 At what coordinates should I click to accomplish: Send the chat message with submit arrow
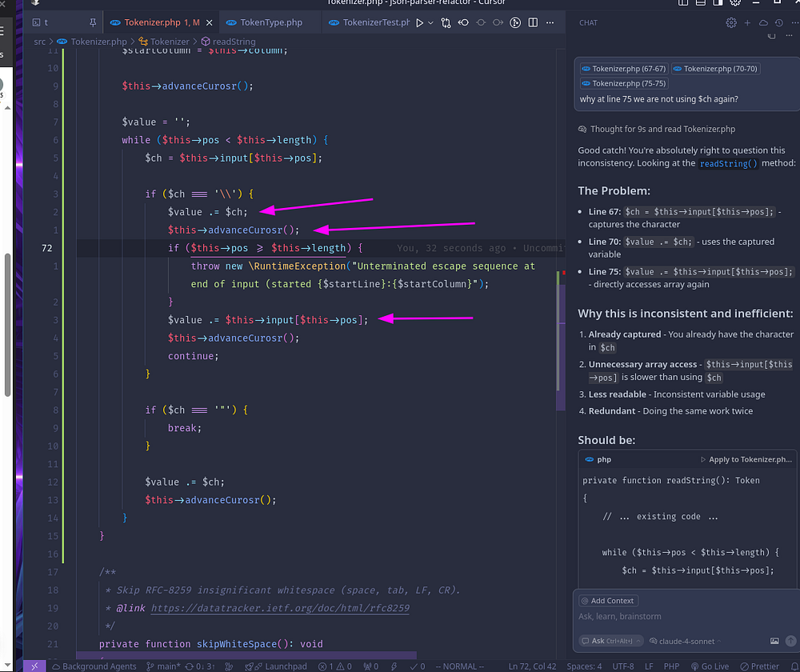click(x=790, y=641)
